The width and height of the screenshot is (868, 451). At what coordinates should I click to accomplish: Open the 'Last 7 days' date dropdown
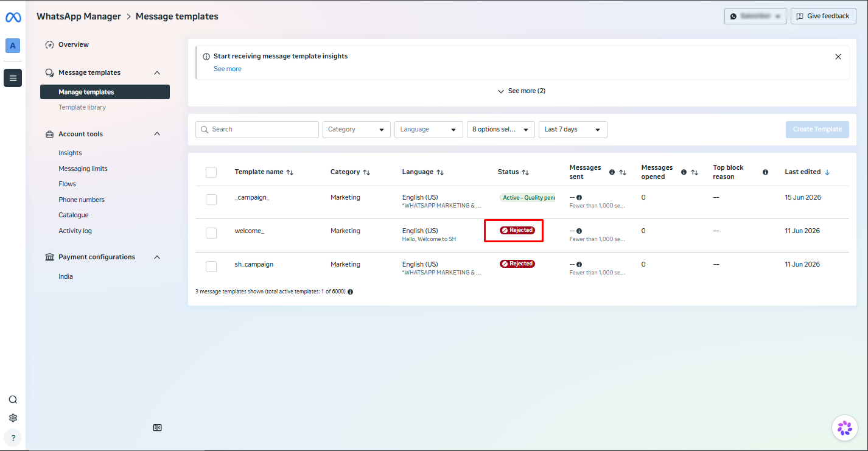pyautogui.click(x=573, y=130)
